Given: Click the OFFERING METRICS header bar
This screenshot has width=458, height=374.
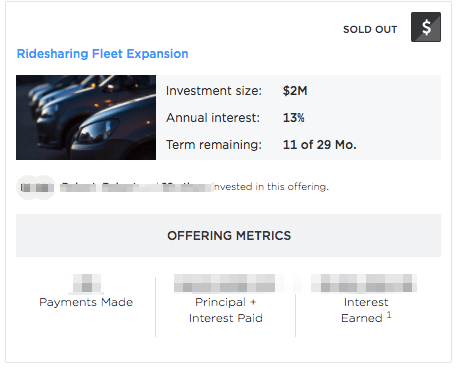Looking at the screenshot, I should [228, 235].
